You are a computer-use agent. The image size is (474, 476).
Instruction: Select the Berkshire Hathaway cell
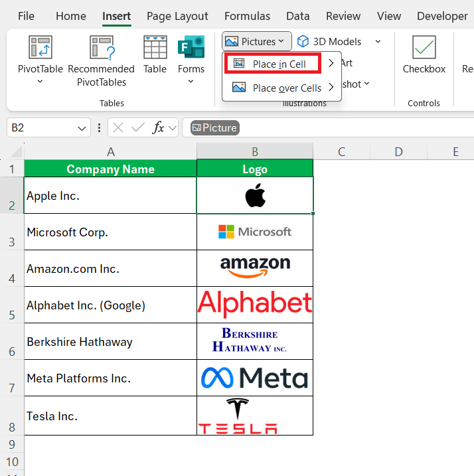pyautogui.click(x=110, y=341)
